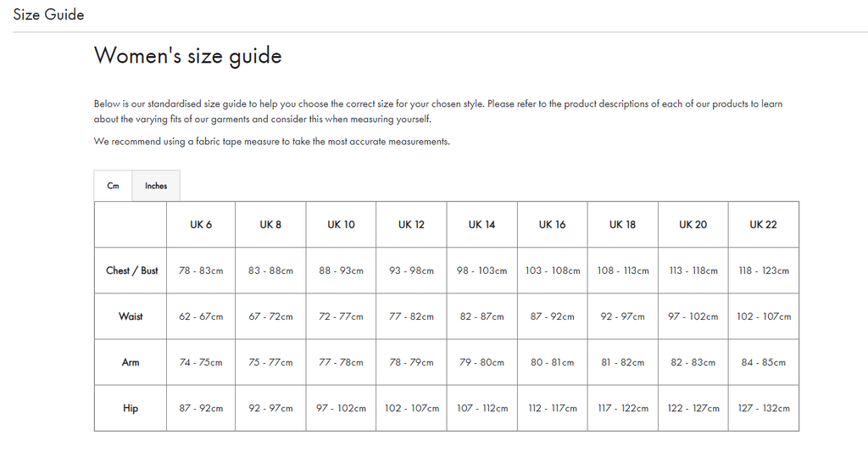868x458 pixels.
Task: Click the UK 8 column header
Action: pyautogui.click(x=270, y=225)
